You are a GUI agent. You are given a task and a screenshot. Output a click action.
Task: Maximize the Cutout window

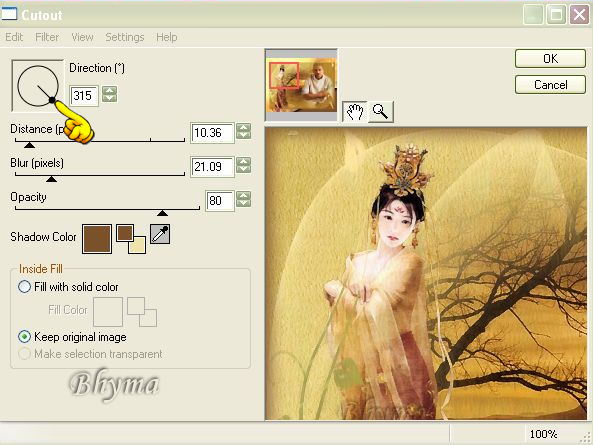point(556,14)
